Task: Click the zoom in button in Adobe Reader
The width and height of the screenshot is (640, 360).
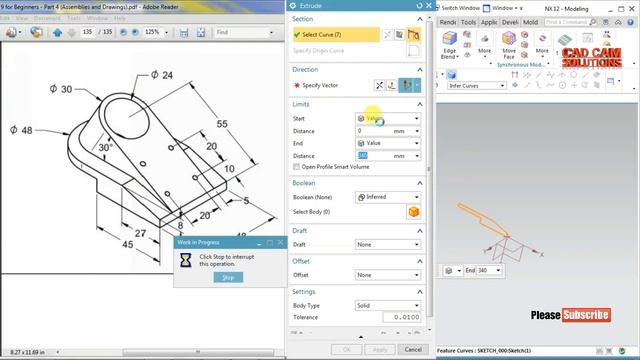Action: point(135,32)
